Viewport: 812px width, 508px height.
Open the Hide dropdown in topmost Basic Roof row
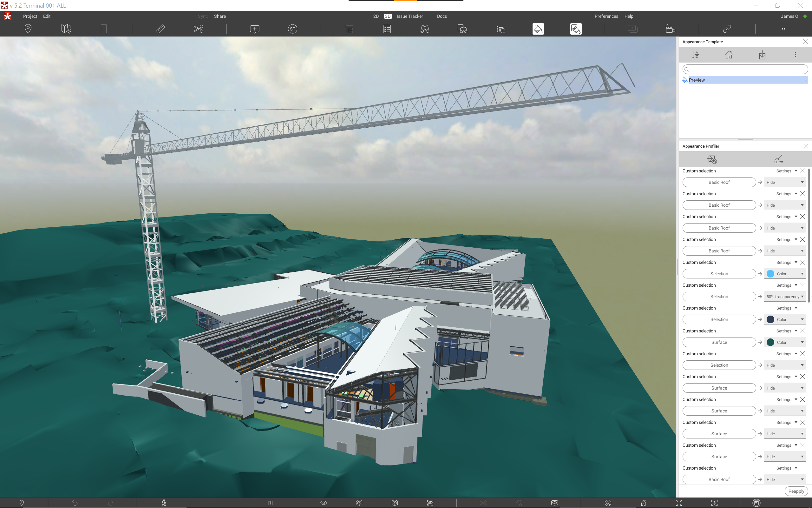point(785,183)
